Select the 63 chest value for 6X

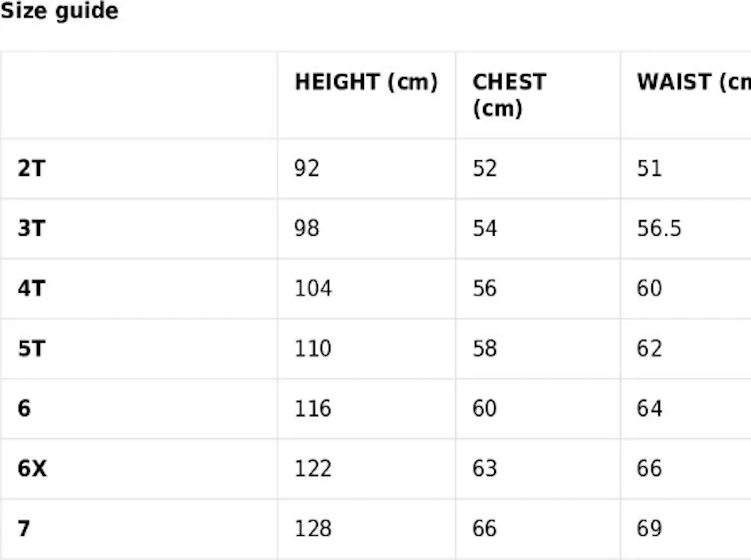click(x=485, y=469)
